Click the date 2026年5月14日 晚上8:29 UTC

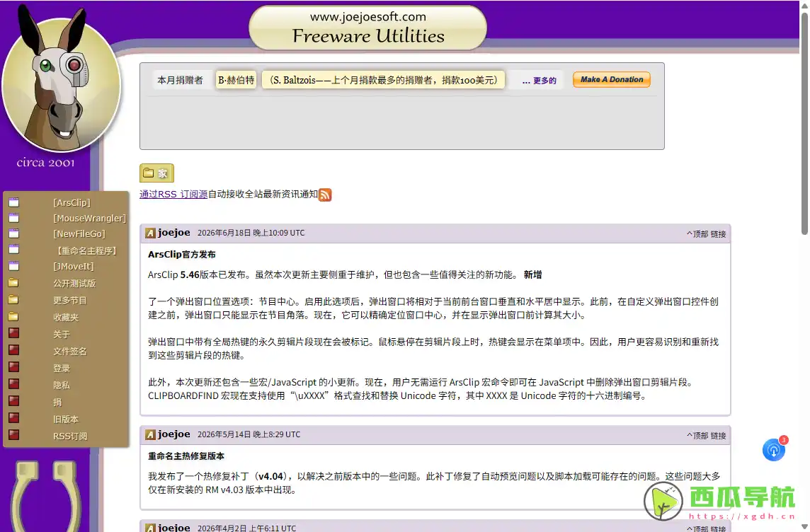click(249, 434)
